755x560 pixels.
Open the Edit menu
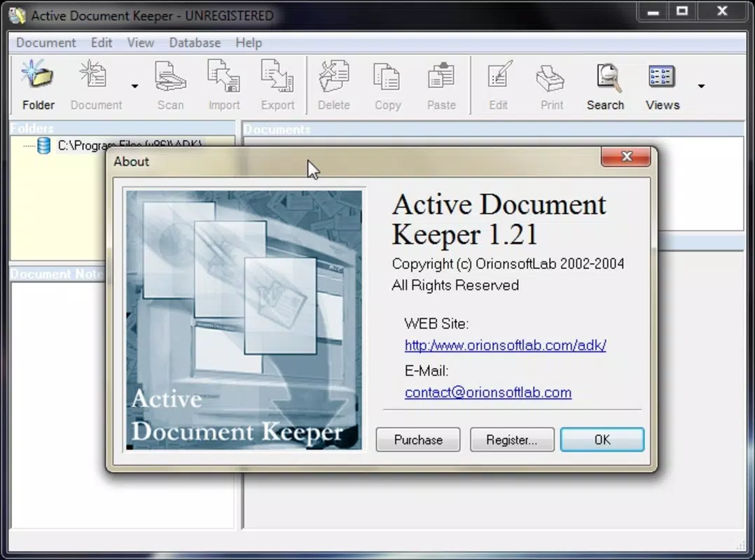coord(102,43)
